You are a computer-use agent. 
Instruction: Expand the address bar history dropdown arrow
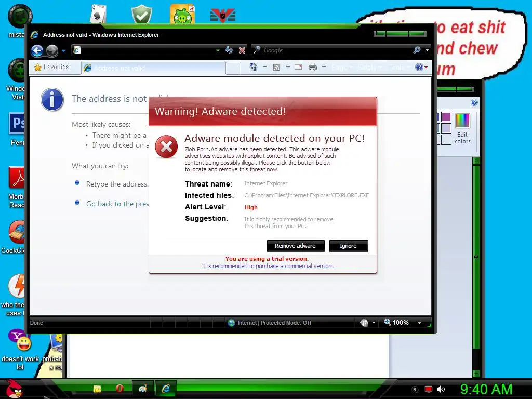tap(218, 50)
